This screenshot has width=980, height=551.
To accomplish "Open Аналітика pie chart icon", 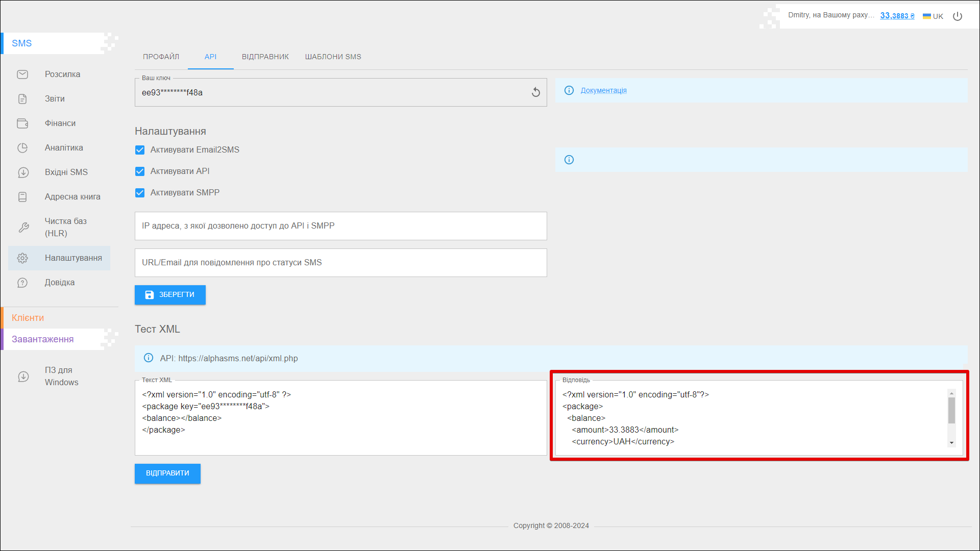I will click(22, 148).
